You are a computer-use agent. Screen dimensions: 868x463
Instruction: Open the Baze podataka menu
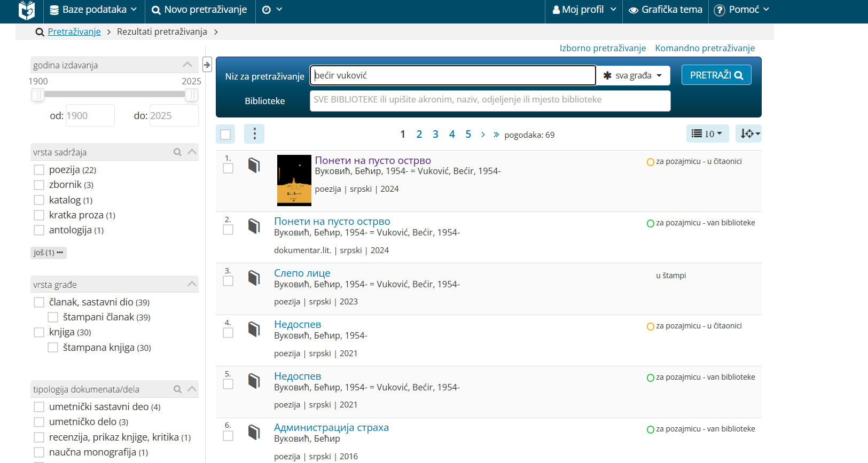point(93,10)
